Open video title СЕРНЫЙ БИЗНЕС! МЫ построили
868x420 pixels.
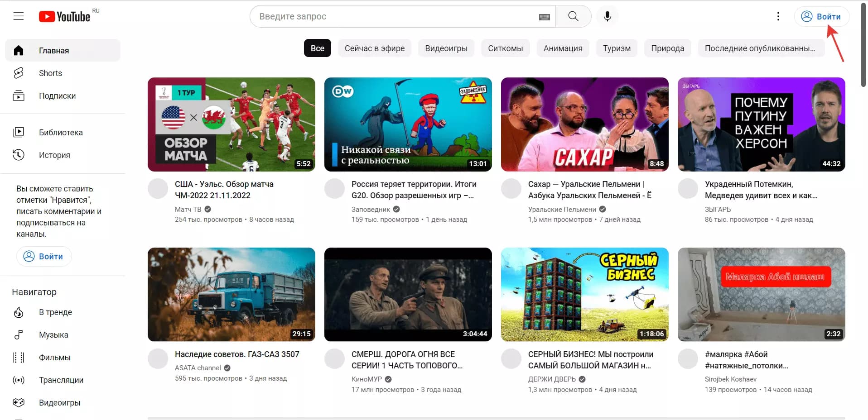[x=591, y=360]
